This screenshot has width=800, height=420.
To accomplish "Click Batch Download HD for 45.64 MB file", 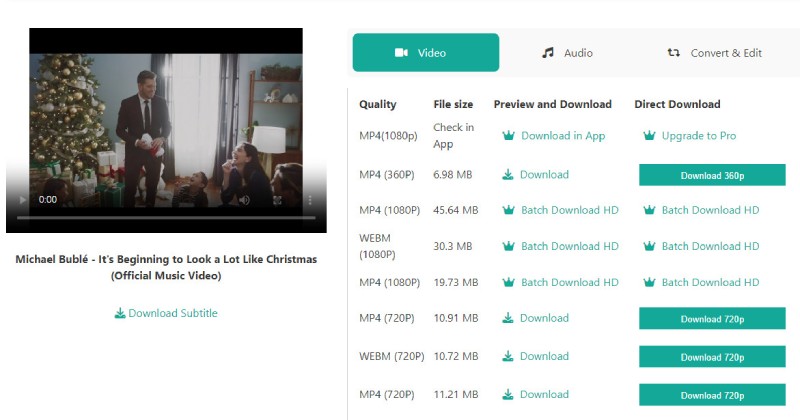I will click(569, 210).
